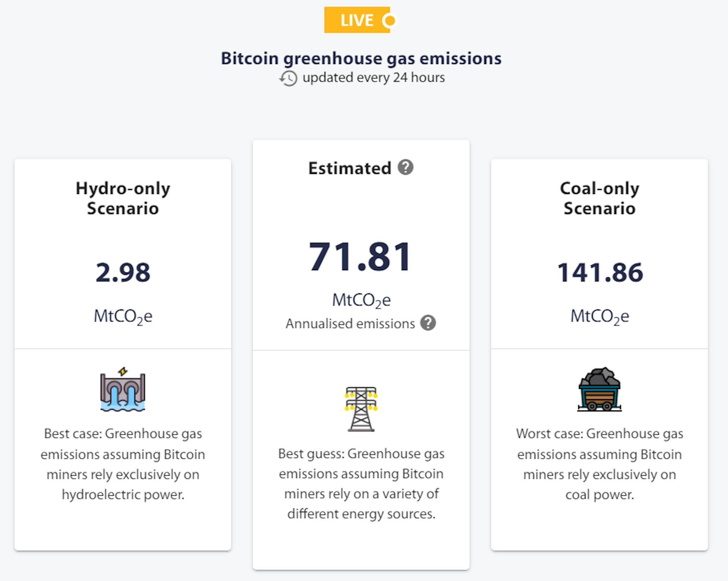Viewport: 728px width, 581px height.
Task: Click the help icon beside Estimated
Action: [405, 167]
